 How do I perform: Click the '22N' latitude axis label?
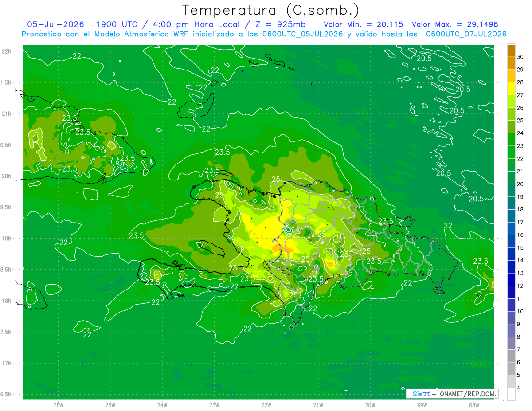pos(7,51)
